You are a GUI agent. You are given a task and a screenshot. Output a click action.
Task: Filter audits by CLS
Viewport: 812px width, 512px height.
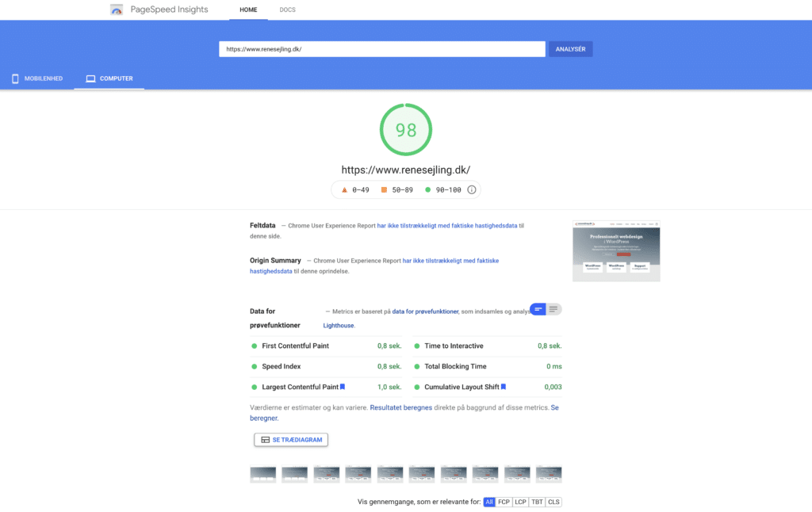553,502
